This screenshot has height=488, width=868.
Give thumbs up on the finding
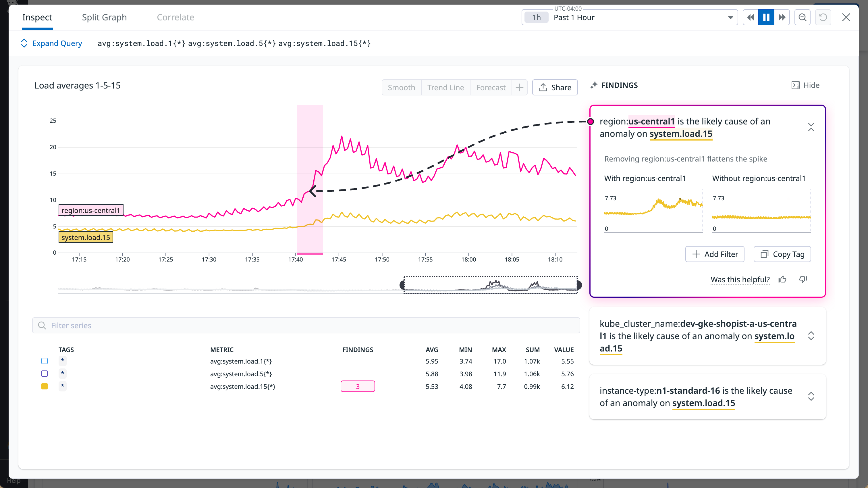(x=782, y=279)
